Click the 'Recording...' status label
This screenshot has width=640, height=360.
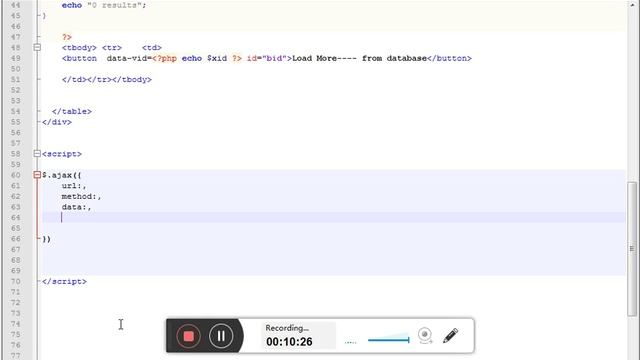(x=287, y=328)
